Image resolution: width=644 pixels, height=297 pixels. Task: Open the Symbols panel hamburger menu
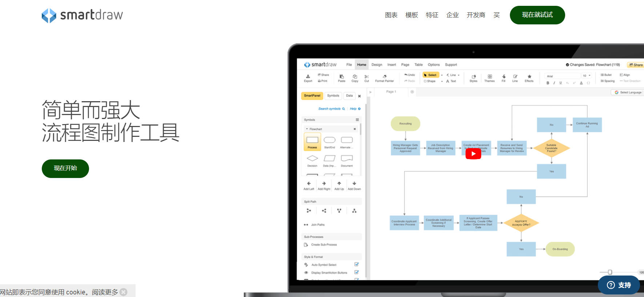[x=357, y=120]
